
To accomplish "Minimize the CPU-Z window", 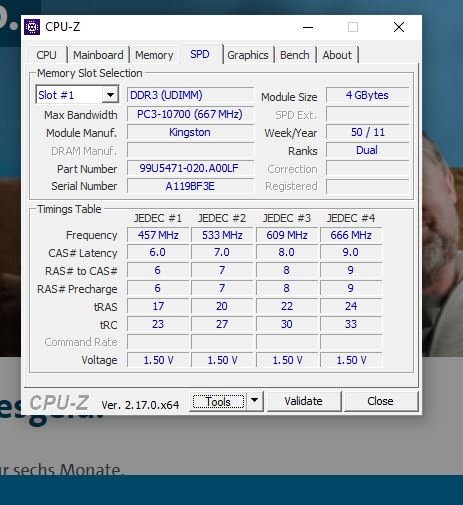I will (308, 27).
